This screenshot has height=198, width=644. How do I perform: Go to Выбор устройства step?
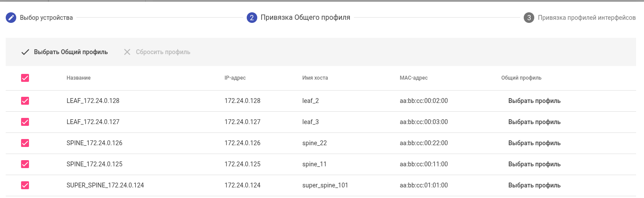[x=46, y=18]
